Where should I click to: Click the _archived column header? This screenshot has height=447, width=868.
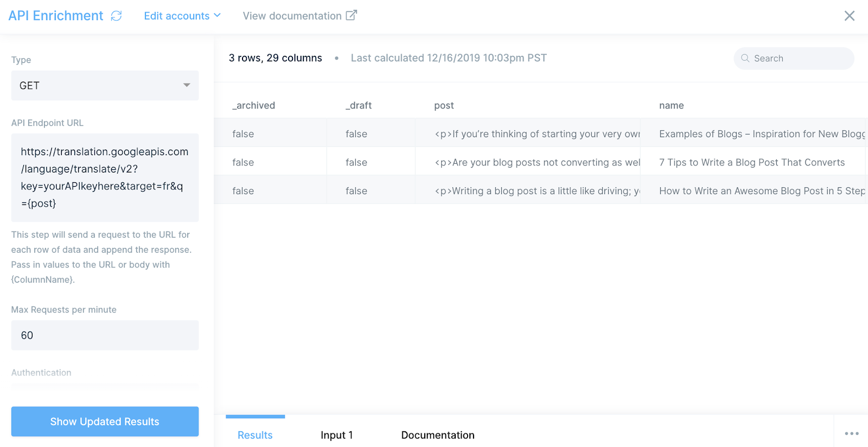253,105
